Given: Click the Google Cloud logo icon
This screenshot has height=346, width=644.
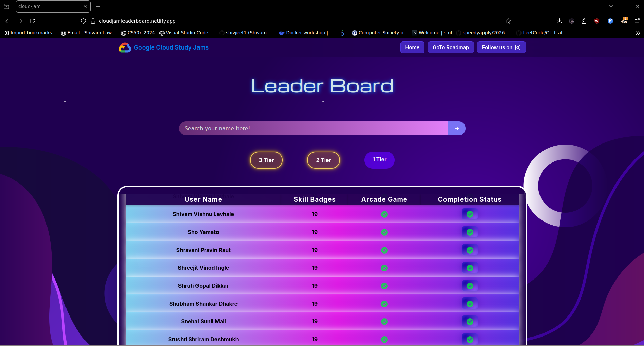Looking at the screenshot, I should tap(125, 47).
